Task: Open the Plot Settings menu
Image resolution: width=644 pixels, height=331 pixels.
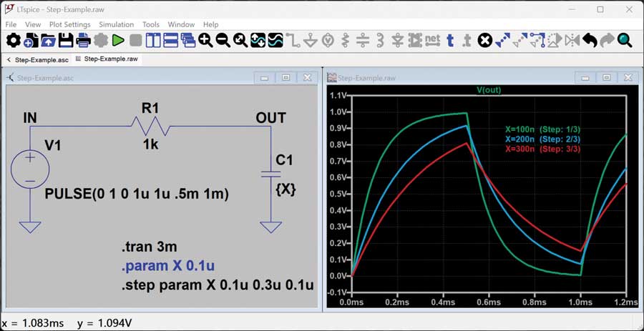Action: pos(69,24)
